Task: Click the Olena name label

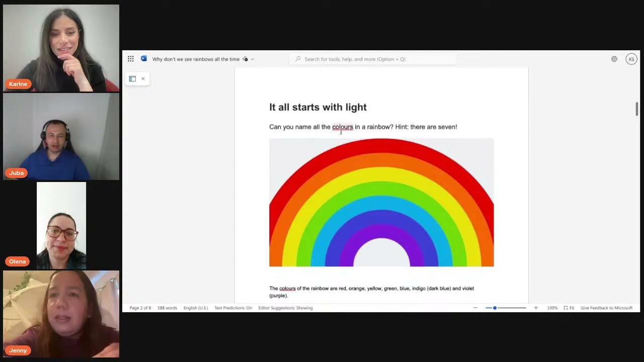Action: pos(17,261)
